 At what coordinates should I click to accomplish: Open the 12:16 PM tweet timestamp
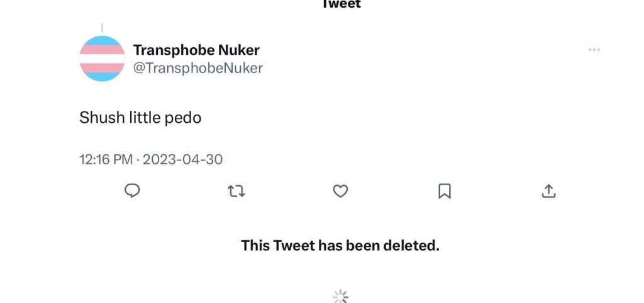[106, 159]
